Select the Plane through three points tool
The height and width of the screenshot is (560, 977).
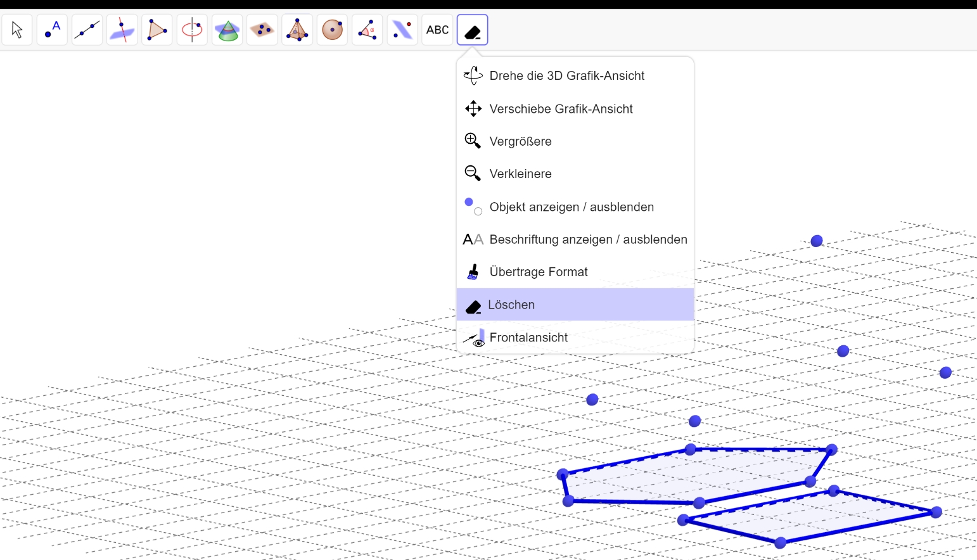pyautogui.click(x=262, y=30)
